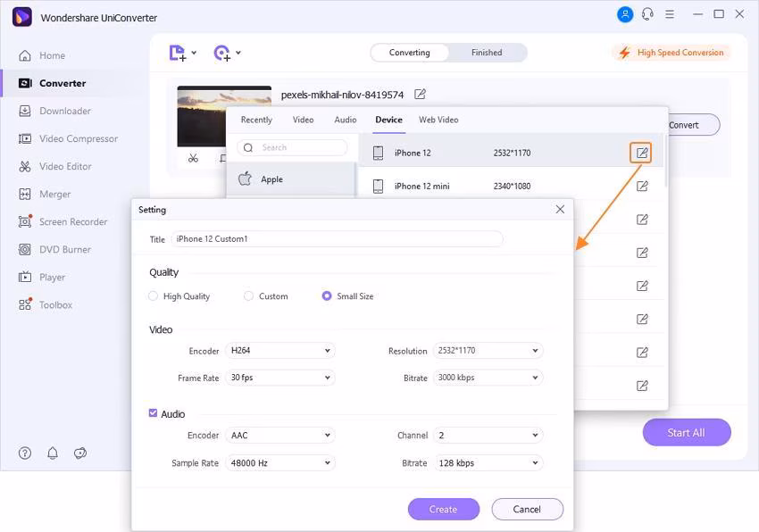Click the help question mark icon

click(25, 453)
